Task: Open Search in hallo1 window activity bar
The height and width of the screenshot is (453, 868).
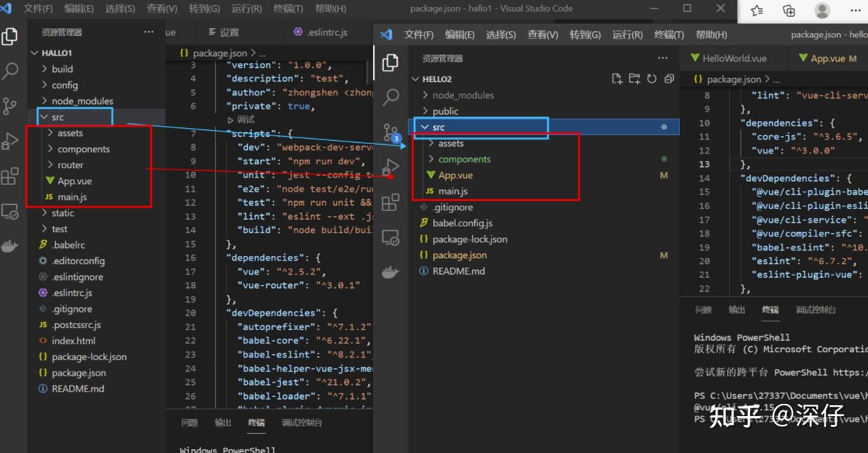Action: (x=10, y=71)
